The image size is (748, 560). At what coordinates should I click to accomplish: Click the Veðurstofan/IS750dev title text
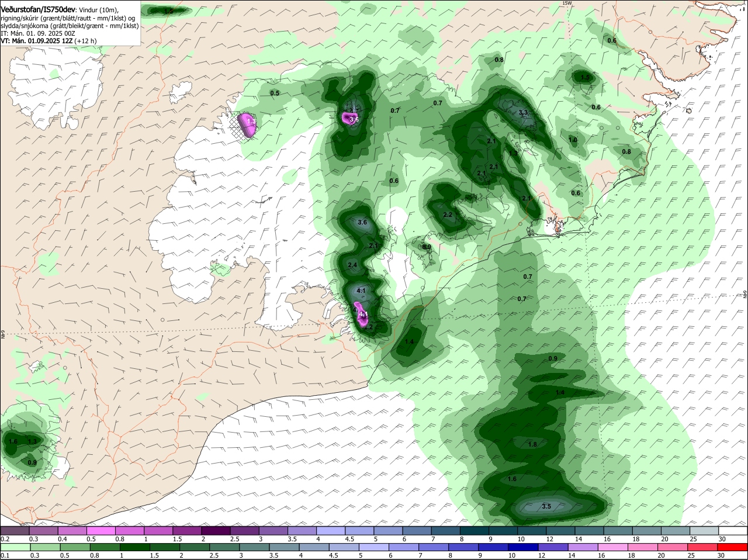[38, 9]
